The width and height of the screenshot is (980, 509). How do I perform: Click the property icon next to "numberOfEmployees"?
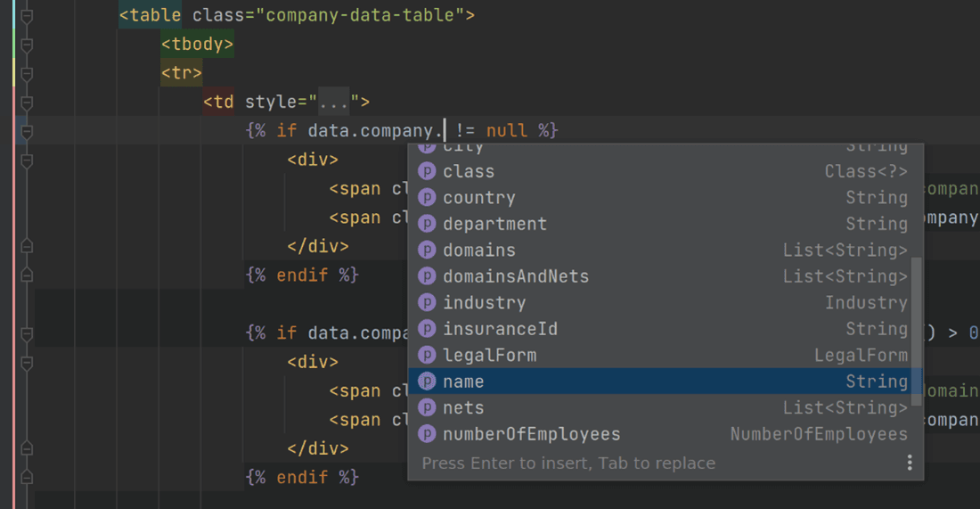click(427, 434)
